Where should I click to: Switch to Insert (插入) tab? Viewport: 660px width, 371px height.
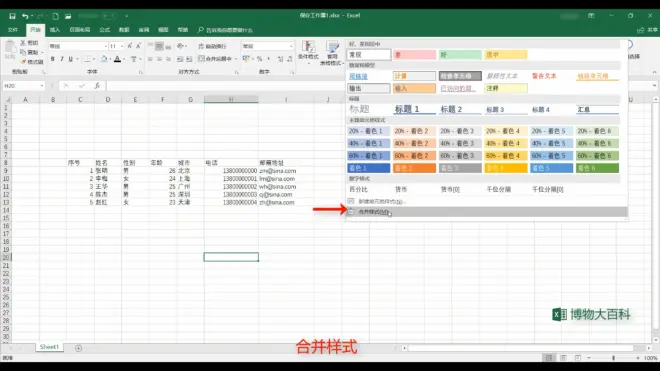coord(55,30)
